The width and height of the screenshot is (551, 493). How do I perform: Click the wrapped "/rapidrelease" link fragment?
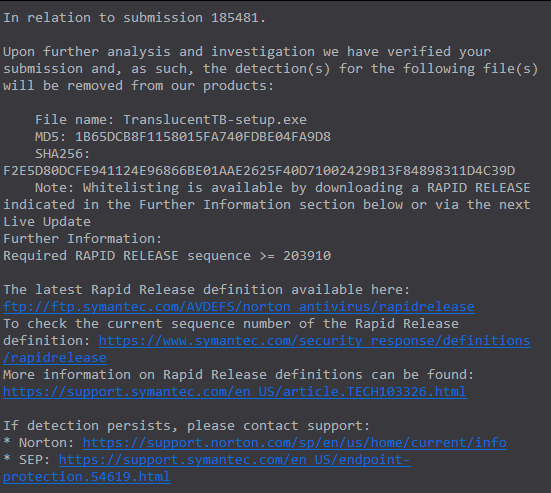(55, 358)
